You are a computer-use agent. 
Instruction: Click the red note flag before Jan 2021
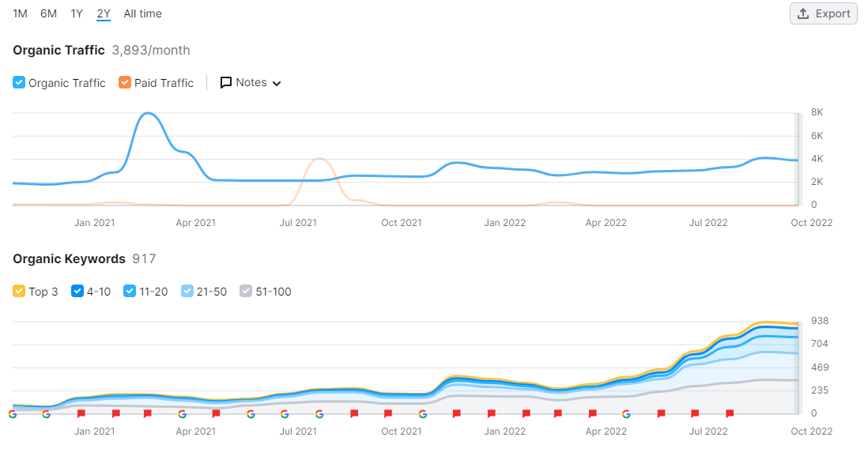(81, 413)
